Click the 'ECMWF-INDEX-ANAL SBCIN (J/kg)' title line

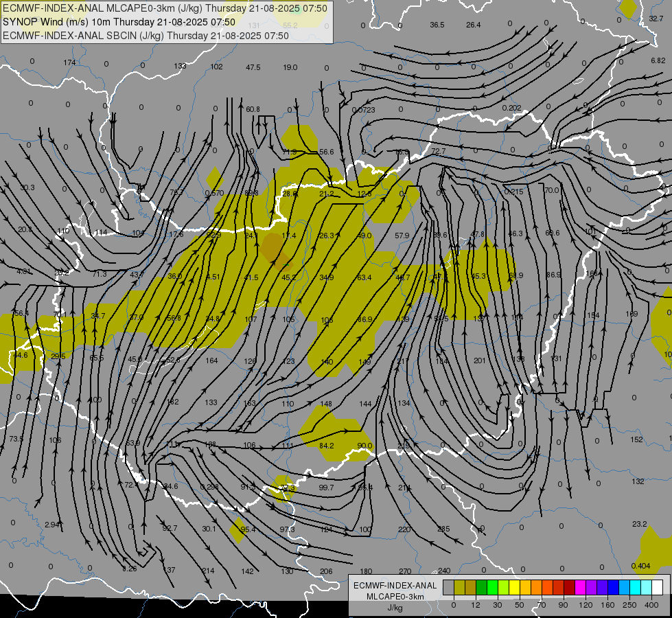(x=146, y=36)
